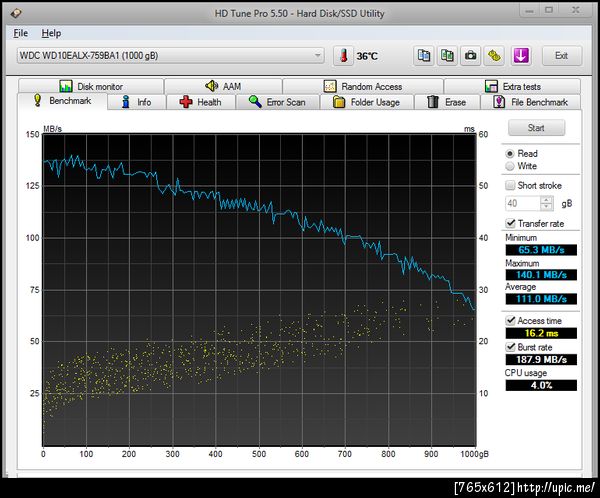Click the Minimum 65.3 MB/s value
600x498 pixels.
[x=541, y=250]
